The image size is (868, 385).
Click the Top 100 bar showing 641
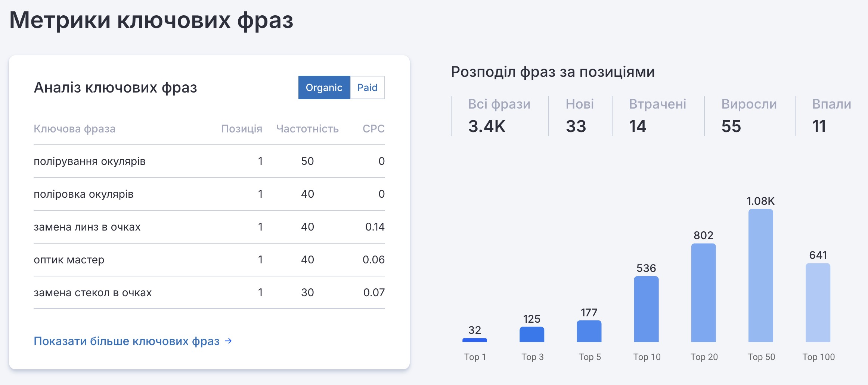818,303
